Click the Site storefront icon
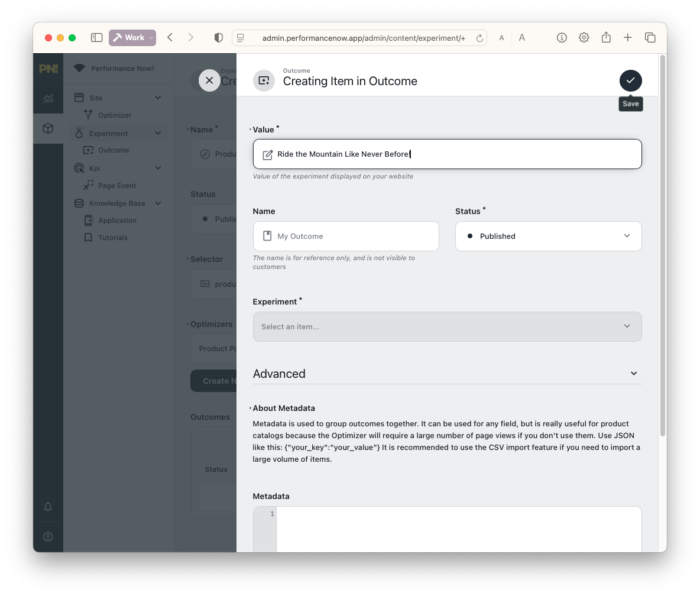Viewport: 700px width, 596px height. 79,98
